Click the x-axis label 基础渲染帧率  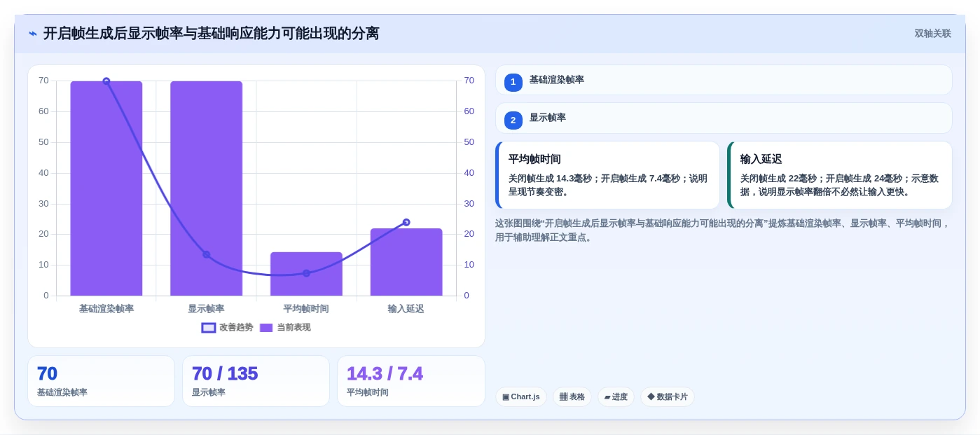point(106,309)
